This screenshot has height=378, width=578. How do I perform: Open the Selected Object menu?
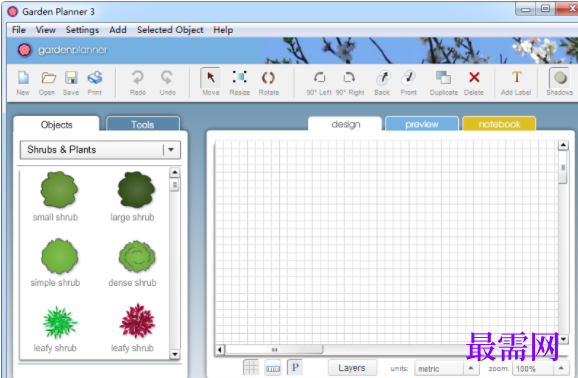170,30
